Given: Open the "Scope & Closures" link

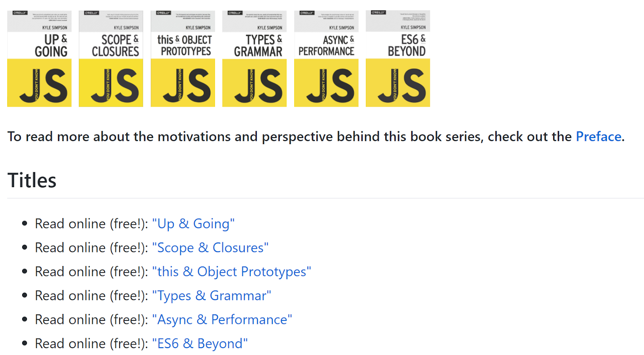Looking at the screenshot, I should coord(210,248).
